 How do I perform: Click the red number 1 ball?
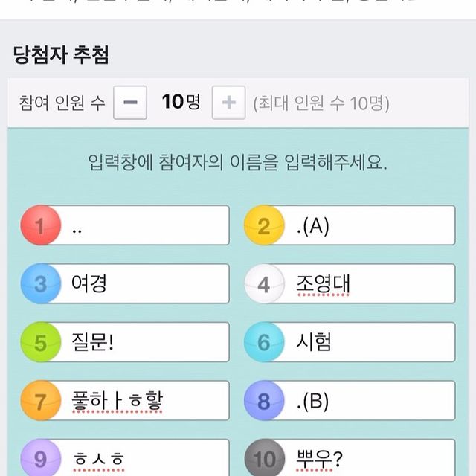[x=40, y=225]
